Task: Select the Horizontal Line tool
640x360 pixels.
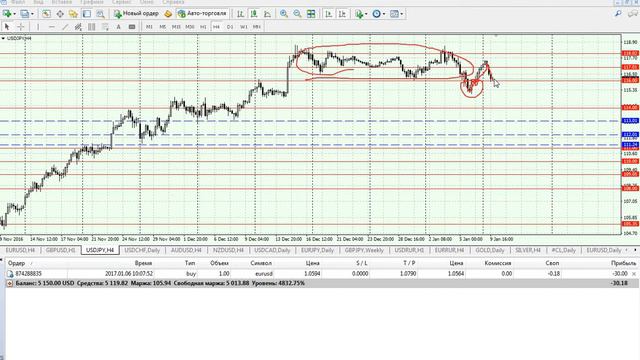Action: click(x=51, y=27)
